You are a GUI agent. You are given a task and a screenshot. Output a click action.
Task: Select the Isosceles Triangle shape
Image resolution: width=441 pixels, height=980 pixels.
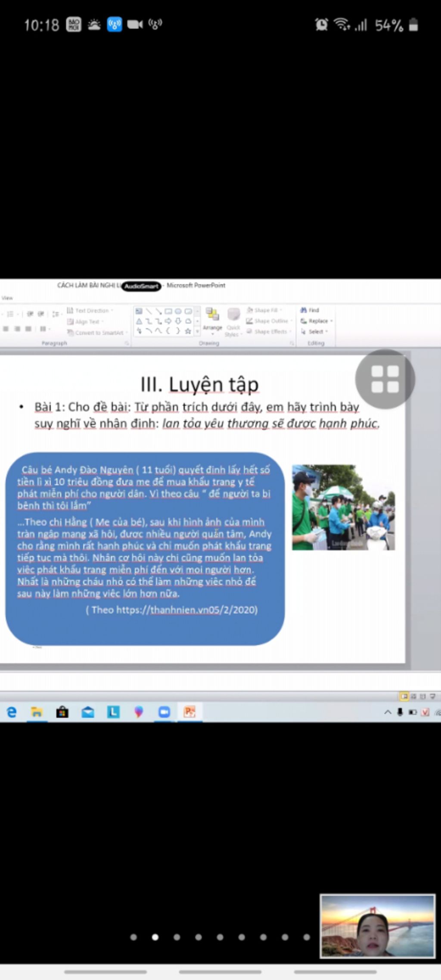point(139,321)
